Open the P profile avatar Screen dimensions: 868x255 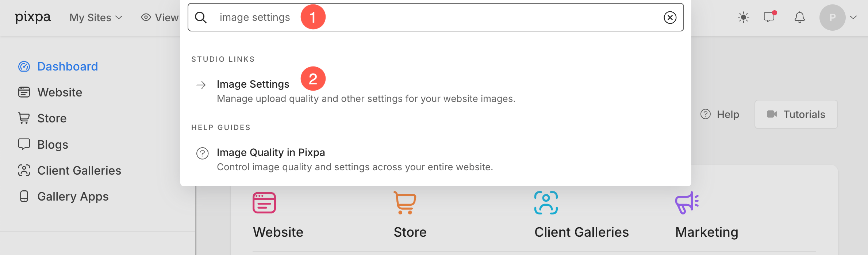[x=832, y=18]
